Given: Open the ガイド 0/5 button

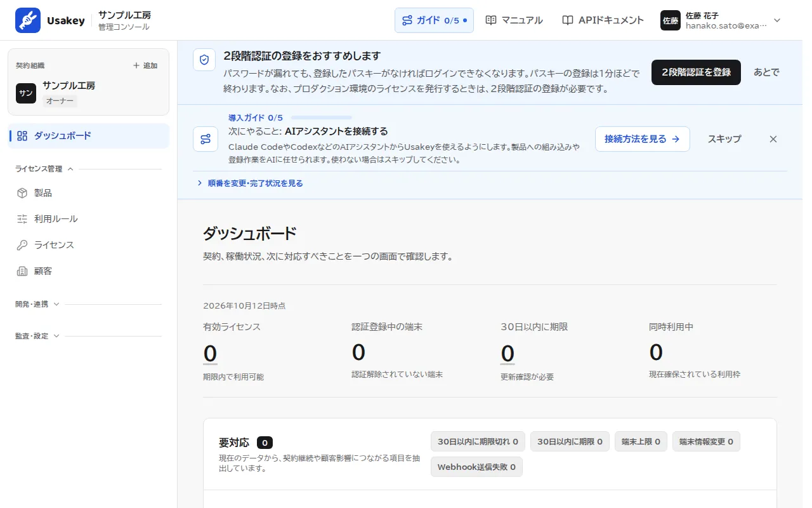Looking at the screenshot, I should [x=434, y=20].
